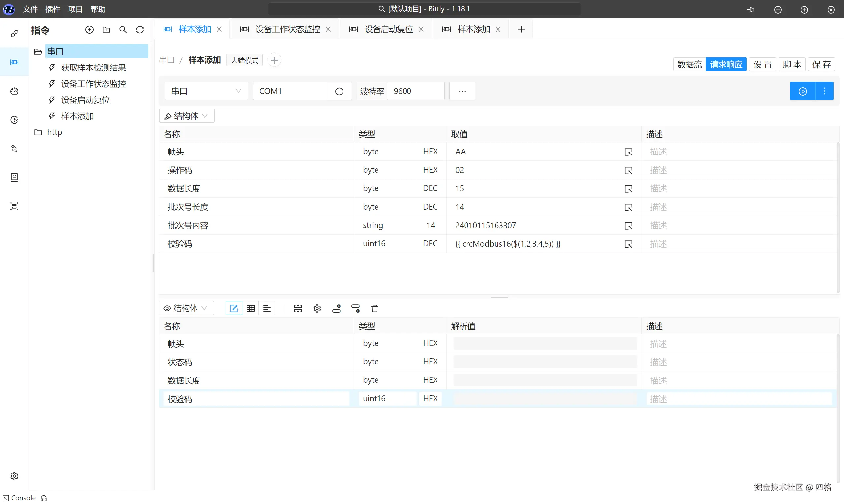Click the blue run/send command button
The image size is (844, 504).
[802, 91]
